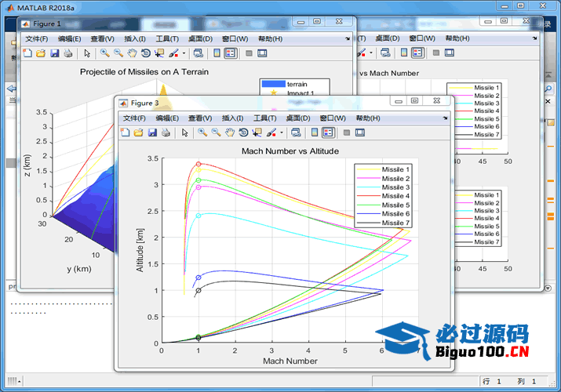Click dock arrow in Figure 3 menu bar
561x392 pixels.
(445, 118)
